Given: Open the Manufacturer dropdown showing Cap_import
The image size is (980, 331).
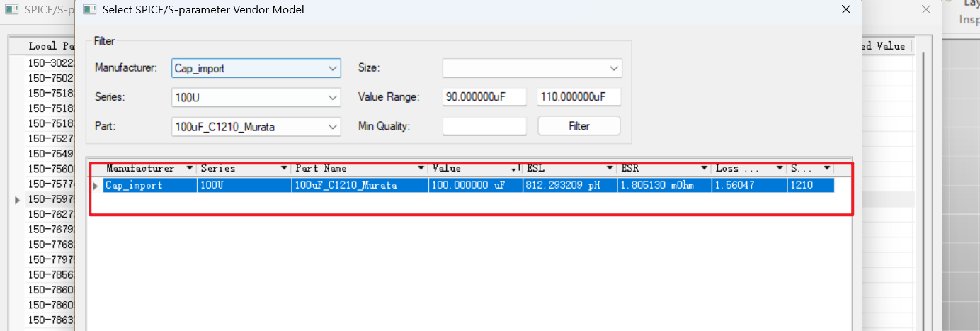Looking at the screenshot, I should [x=256, y=68].
